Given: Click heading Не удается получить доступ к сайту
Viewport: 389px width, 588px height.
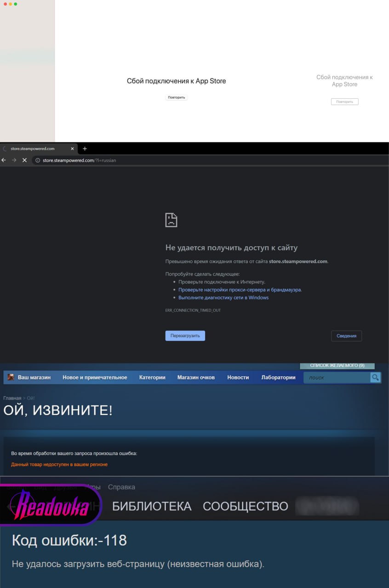Looking at the screenshot, I should pos(231,248).
